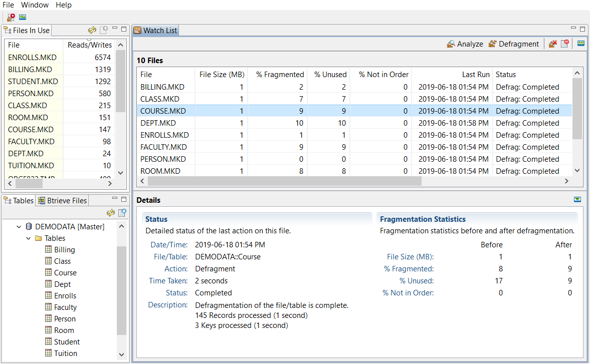Click the Watch List horizontal scrollbar thumb

[x=284, y=181]
